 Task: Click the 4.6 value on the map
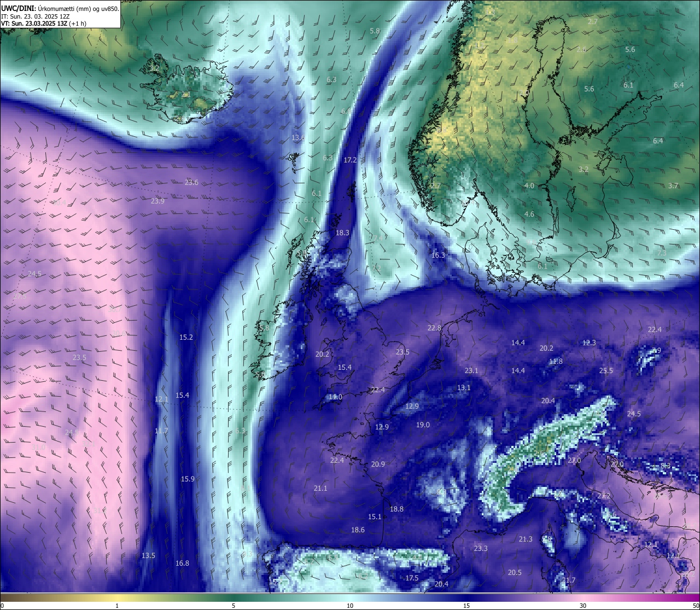529,214
